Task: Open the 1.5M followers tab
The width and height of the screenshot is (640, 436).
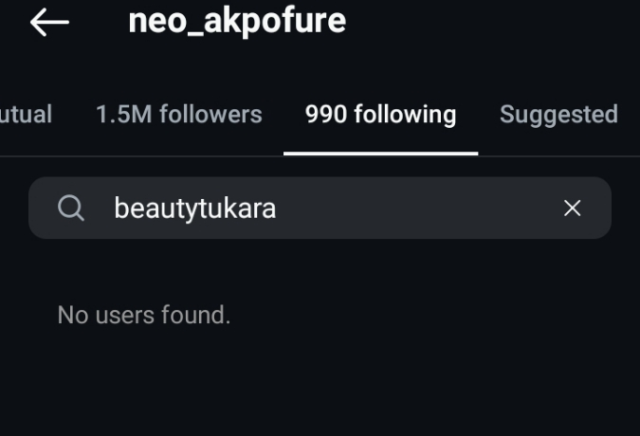Action: (x=179, y=114)
